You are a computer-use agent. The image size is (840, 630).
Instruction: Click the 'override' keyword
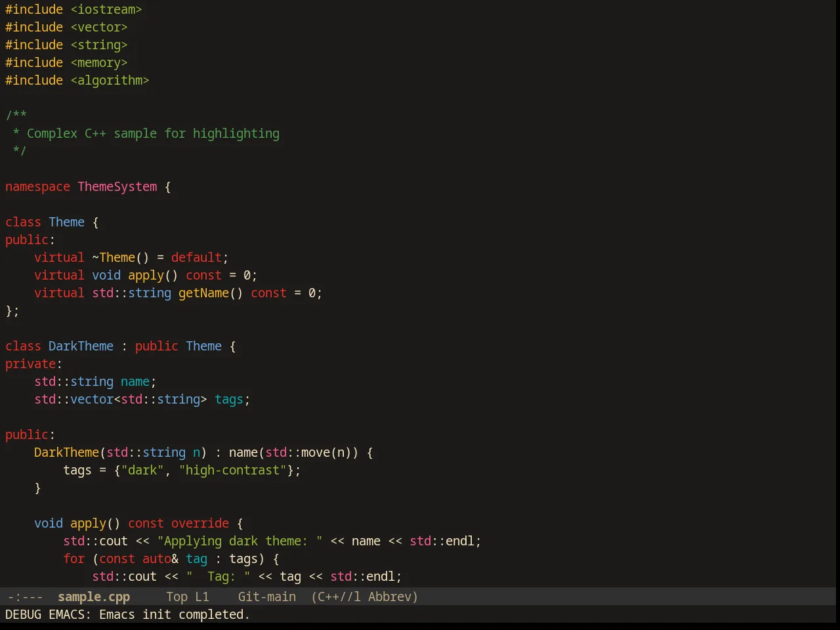[200, 524]
